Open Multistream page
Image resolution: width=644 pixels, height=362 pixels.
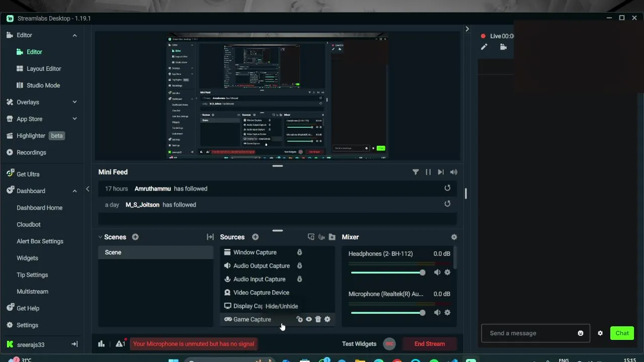tap(32, 292)
